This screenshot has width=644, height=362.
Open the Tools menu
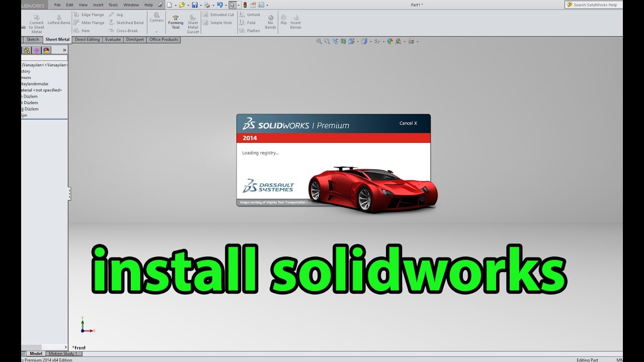coord(113,5)
